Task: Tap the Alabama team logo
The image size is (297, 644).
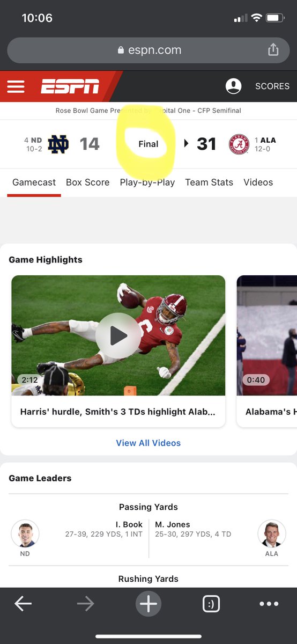Action: coord(239,144)
